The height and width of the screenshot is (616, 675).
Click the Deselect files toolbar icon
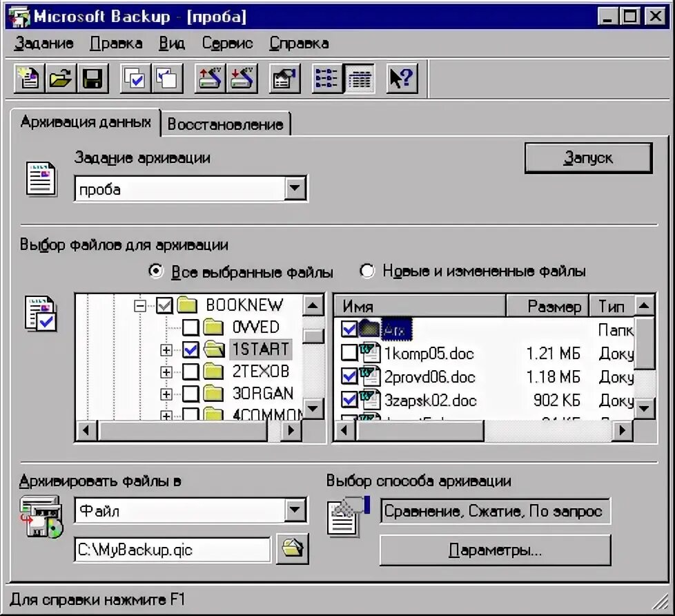point(168,79)
